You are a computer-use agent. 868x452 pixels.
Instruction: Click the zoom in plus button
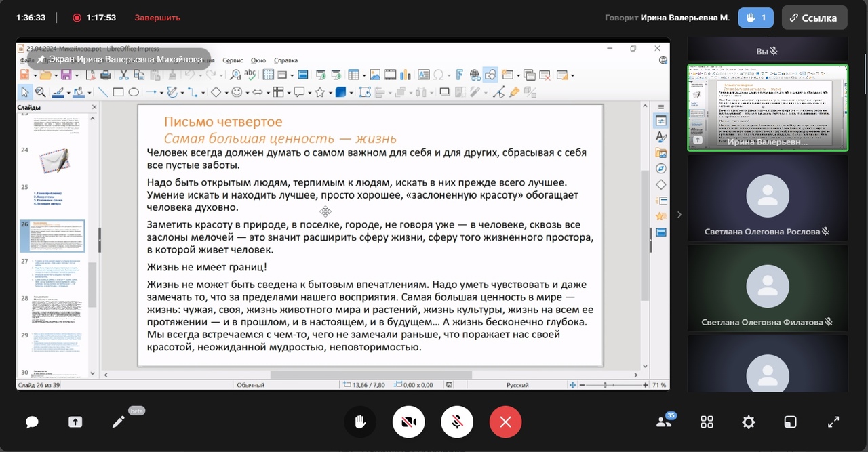click(646, 385)
